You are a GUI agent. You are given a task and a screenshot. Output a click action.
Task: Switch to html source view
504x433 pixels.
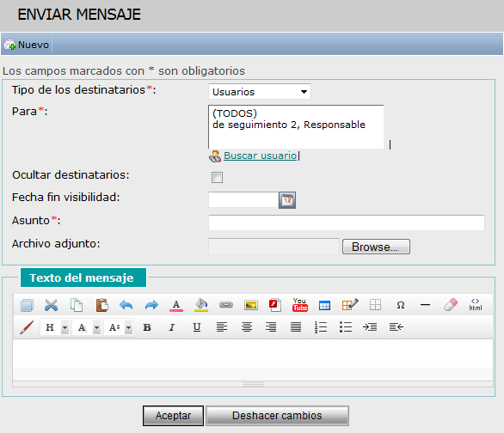point(476,305)
